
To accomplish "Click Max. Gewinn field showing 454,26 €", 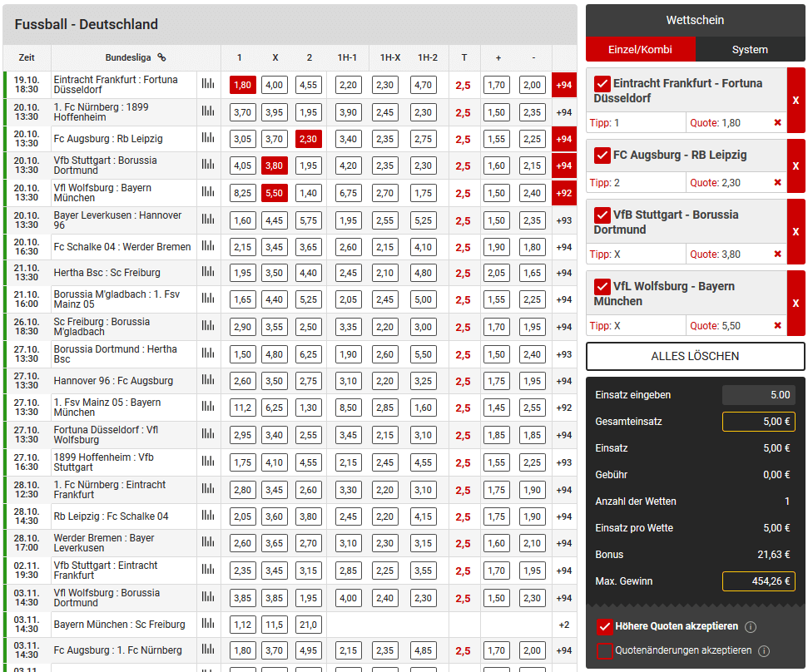I will pyautogui.click(x=759, y=581).
